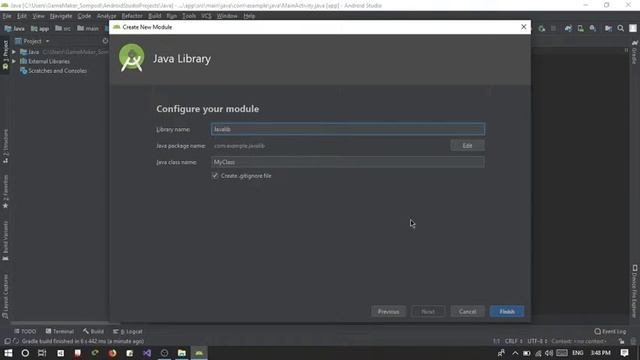Viewport: 640px width, 360px height.
Task: Click the Java breadcrumb in navigation bar
Action: (x=15, y=29)
